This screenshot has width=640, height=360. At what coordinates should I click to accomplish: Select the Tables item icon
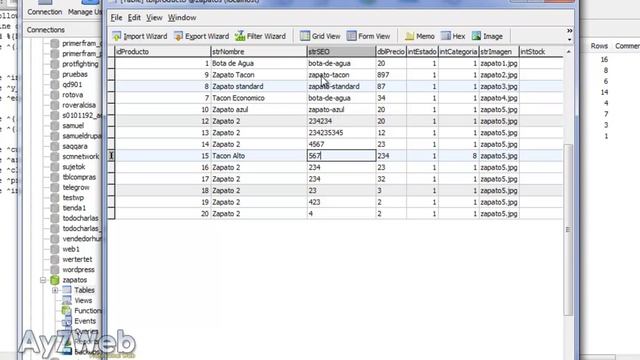click(x=67, y=290)
